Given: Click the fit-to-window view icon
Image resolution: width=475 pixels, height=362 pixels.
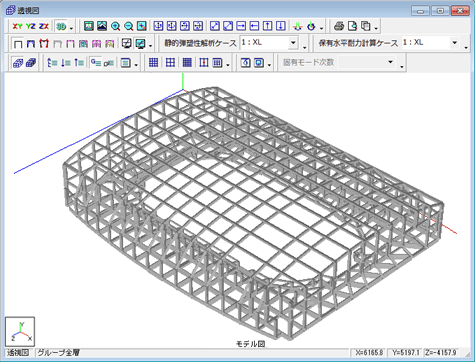Looking at the screenshot, I should click(x=89, y=26).
